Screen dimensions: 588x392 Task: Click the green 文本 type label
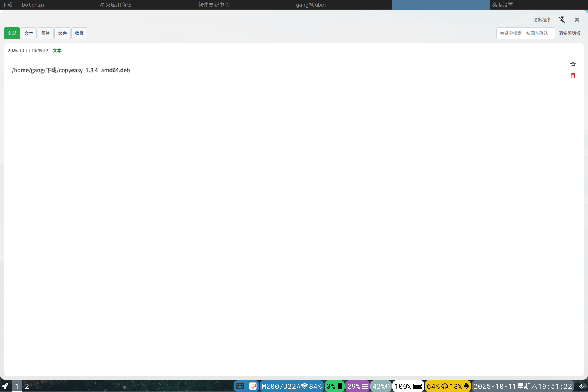[57, 51]
